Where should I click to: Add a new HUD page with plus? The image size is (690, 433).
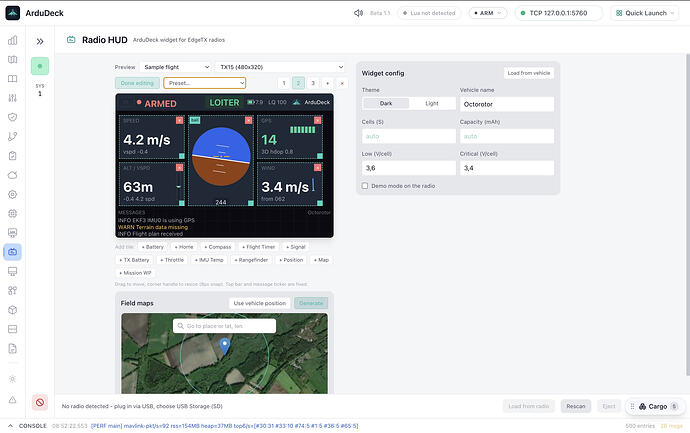327,83
